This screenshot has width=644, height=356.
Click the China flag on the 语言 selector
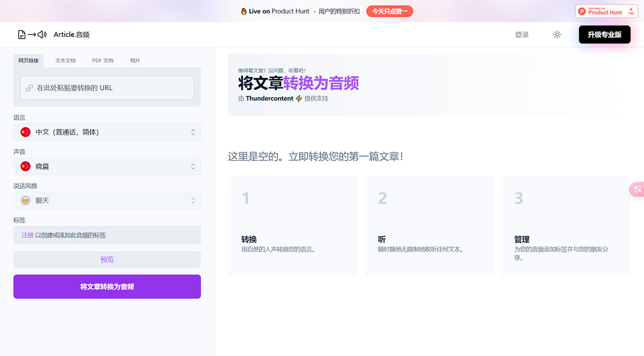tap(25, 132)
